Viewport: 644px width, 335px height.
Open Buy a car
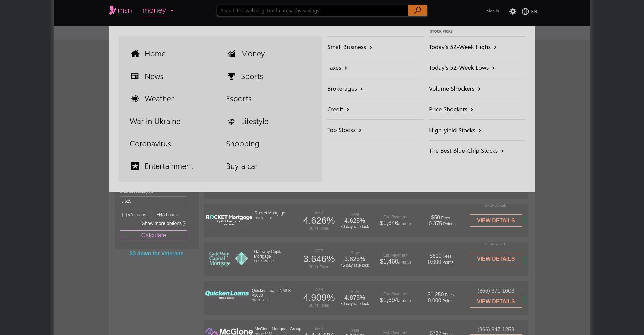pyautogui.click(x=242, y=166)
